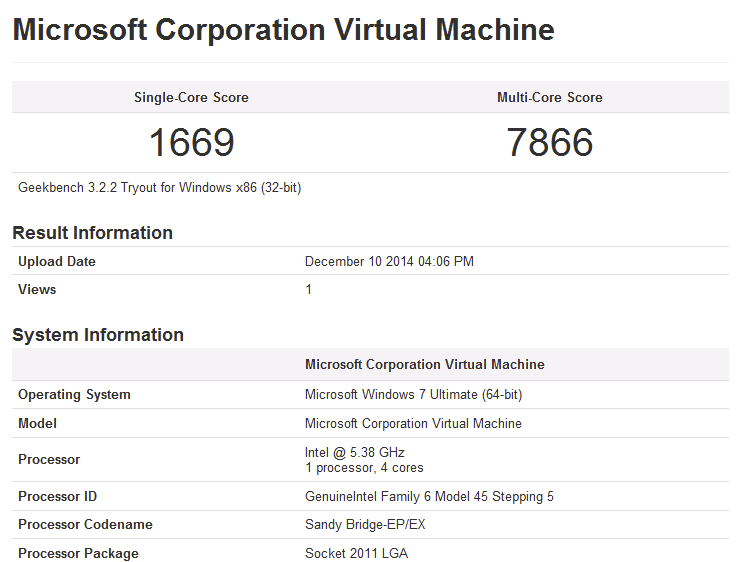Click the Model row label
Screen dimensions: 748x562
[x=37, y=423]
